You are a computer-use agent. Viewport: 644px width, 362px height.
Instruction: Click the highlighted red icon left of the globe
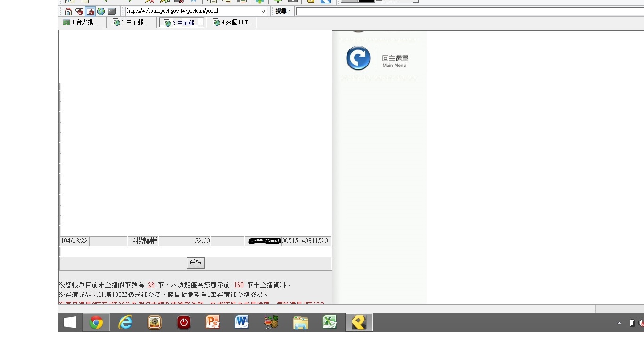click(x=90, y=11)
